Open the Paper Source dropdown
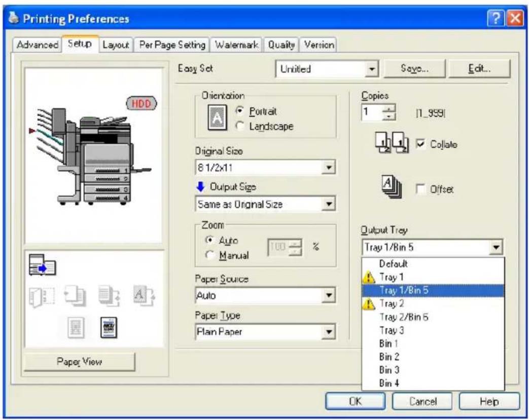The height and width of the screenshot is (420, 529). (329, 295)
